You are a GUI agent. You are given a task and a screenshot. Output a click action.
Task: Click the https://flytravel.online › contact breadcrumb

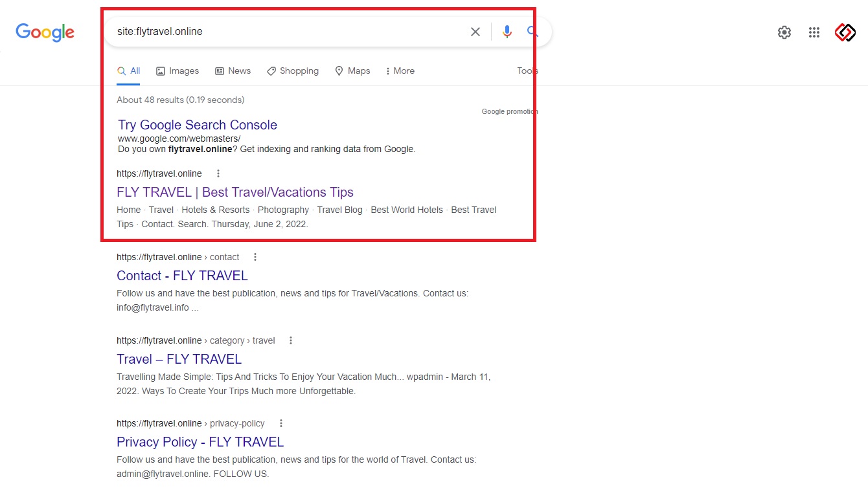pos(178,257)
